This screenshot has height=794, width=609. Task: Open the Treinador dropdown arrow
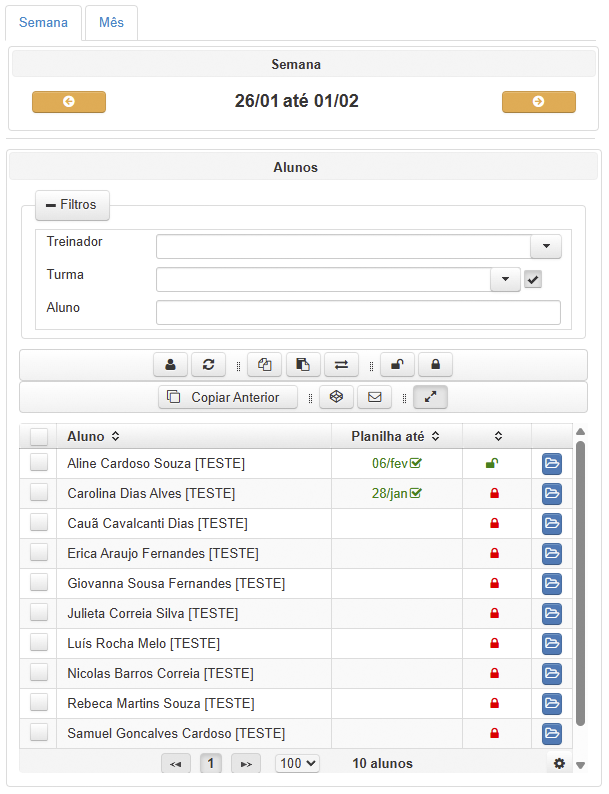[545, 247]
